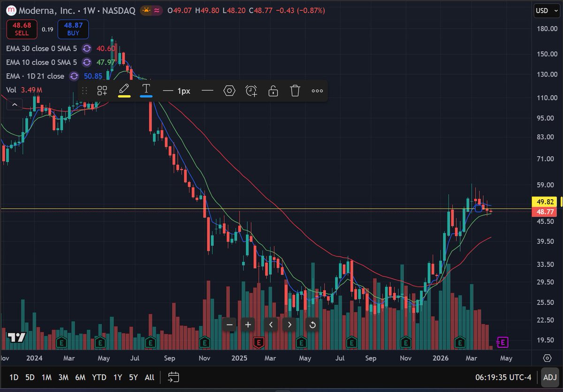Click the yellow 49.82 price label
The image size is (563, 392).
click(544, 202)
